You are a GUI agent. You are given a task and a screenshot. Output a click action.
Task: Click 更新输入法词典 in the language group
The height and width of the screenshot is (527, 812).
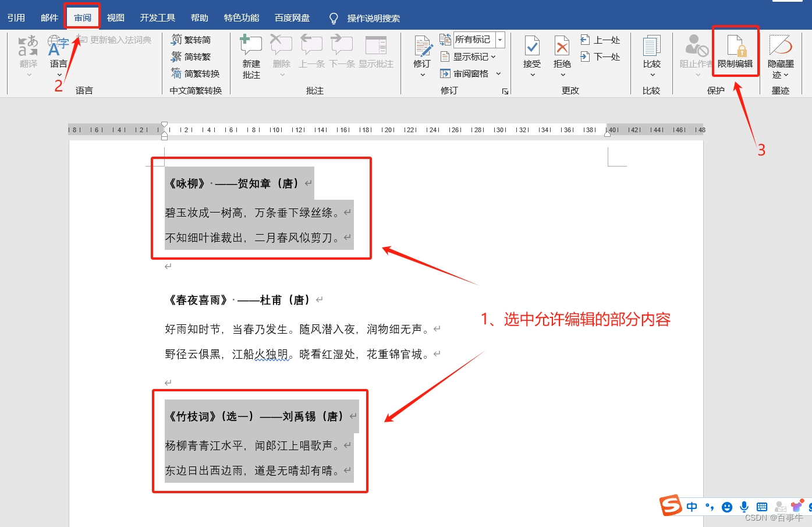pyautogui.click(x=115, y=40)
